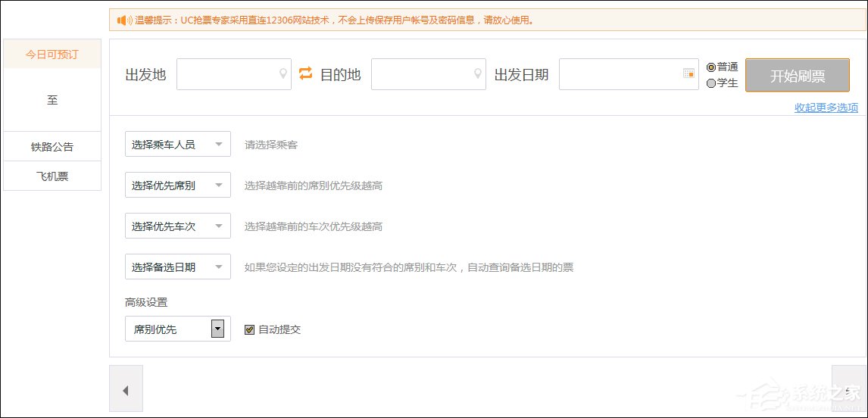Click the 出发日期 input field
The width and height of the screenshot is (868, 418).
point(629,74)
